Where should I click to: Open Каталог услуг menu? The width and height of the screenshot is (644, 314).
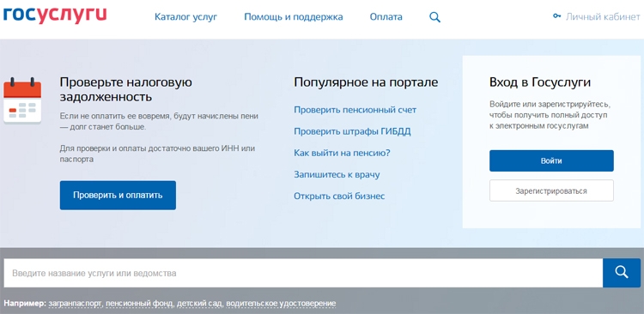pos(185,17)
